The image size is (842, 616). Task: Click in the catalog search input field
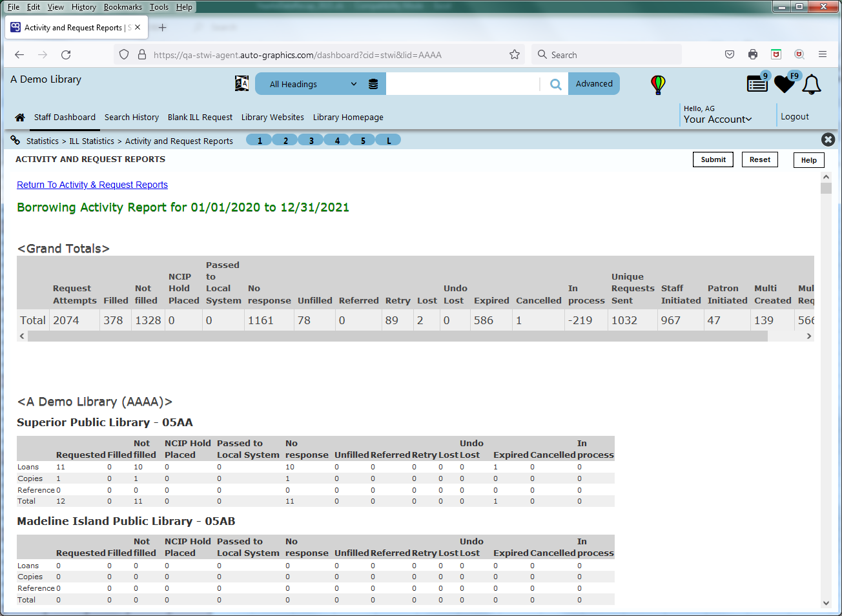pos(463,84)
